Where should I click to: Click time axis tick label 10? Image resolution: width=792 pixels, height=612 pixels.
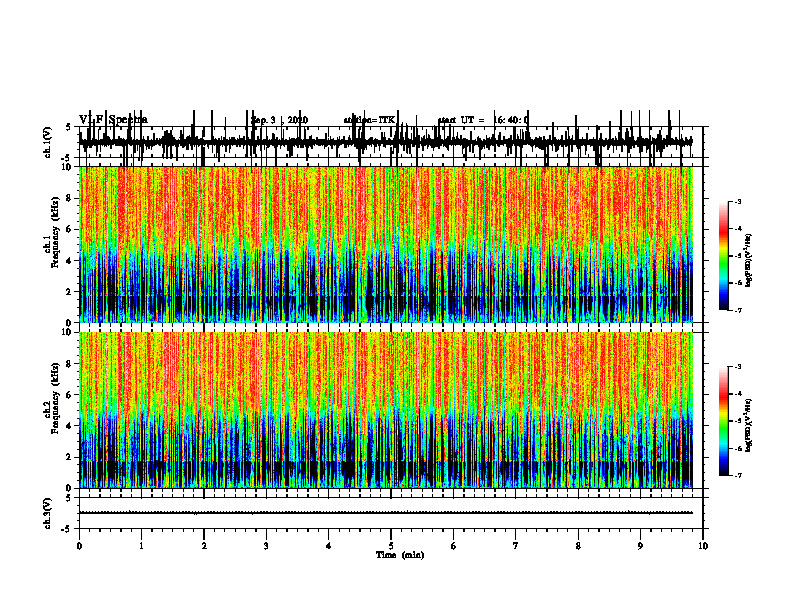[x=703, y=546]
